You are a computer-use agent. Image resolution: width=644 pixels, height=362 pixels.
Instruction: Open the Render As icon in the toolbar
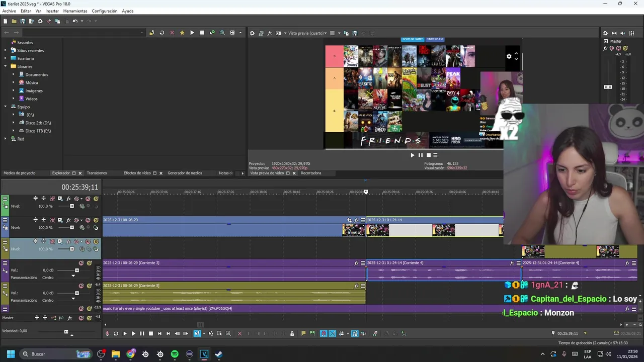pyautogui.click(x=31, y=21)
